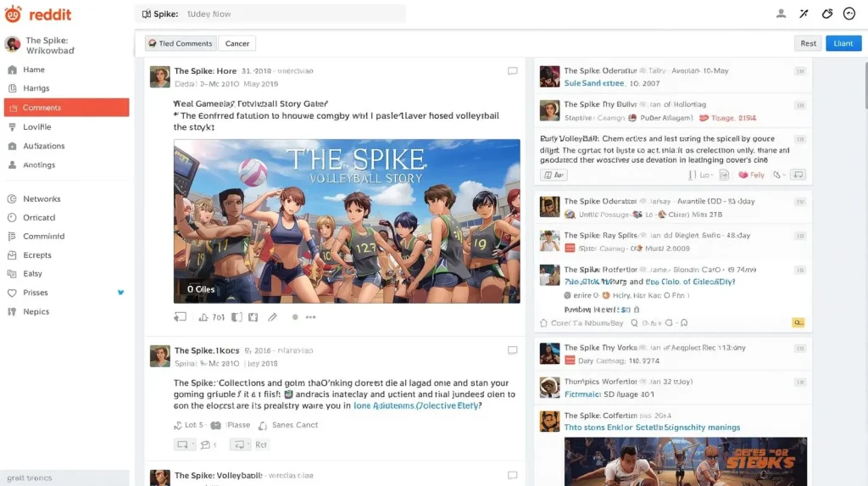The width and height of the screenshot is (868, 486).
Task: Click the reply box icon right of Fely
Action: 798,175
